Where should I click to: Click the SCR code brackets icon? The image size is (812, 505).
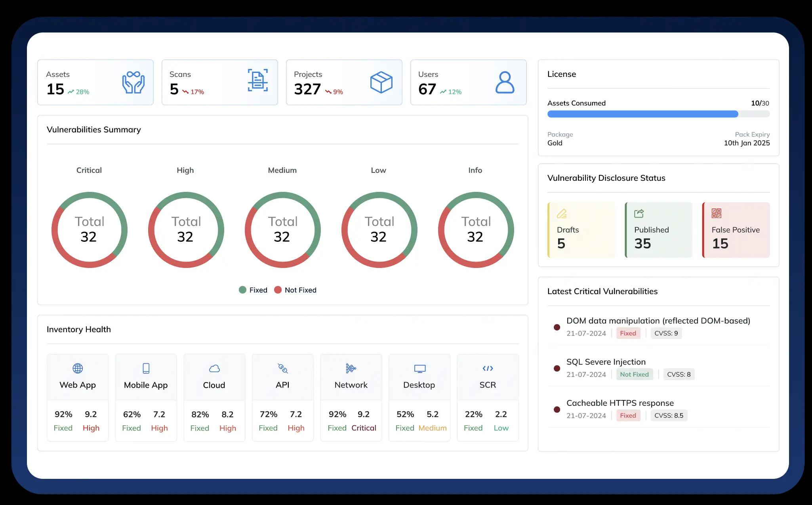pyautogui.click(x=488, y=368)
